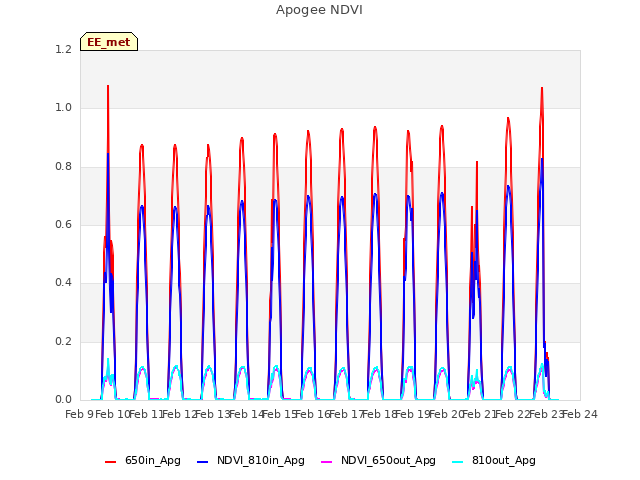Click the 0.4 y-axis label

(63, 282)
